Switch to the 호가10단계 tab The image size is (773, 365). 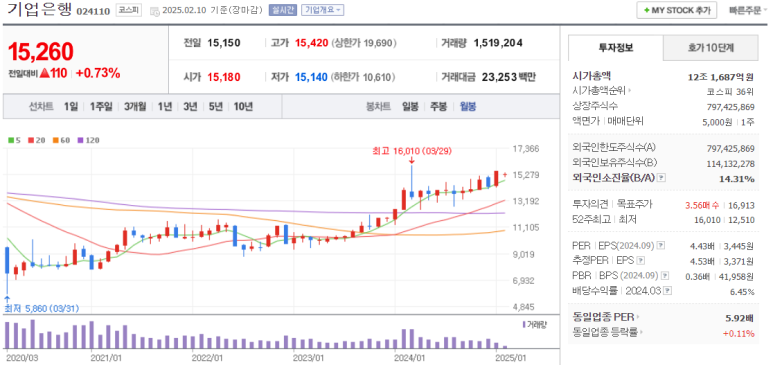pos(710,48)
